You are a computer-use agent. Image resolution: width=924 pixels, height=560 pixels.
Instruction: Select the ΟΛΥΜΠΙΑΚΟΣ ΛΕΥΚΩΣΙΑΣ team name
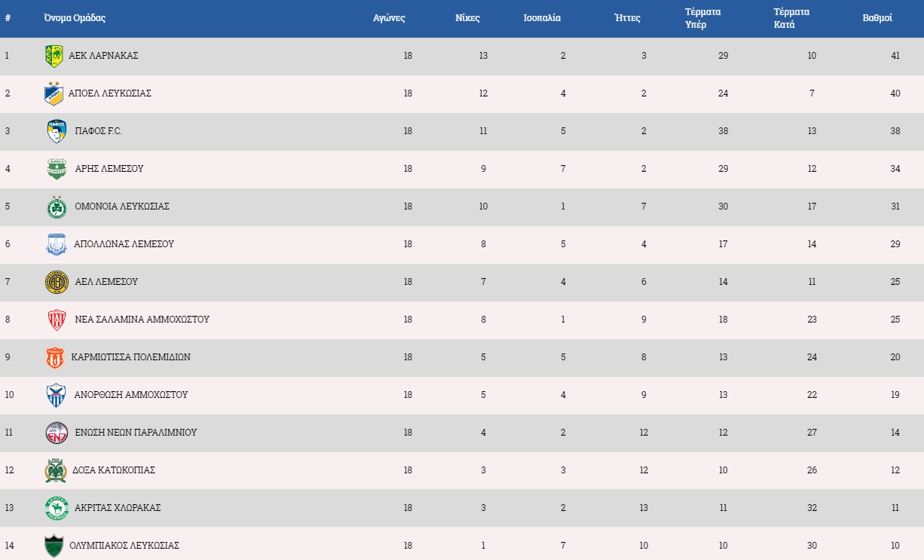click(x=124, y=546)
